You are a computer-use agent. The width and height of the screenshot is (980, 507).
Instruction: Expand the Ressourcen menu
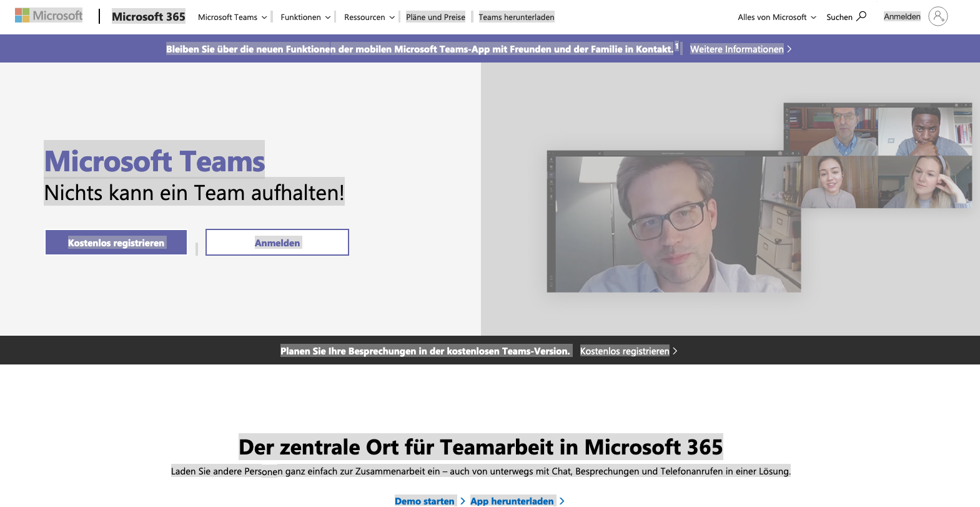369,18
